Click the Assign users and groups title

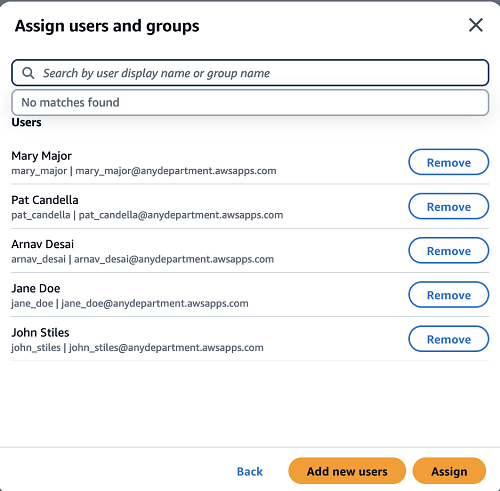click(107, 26)
